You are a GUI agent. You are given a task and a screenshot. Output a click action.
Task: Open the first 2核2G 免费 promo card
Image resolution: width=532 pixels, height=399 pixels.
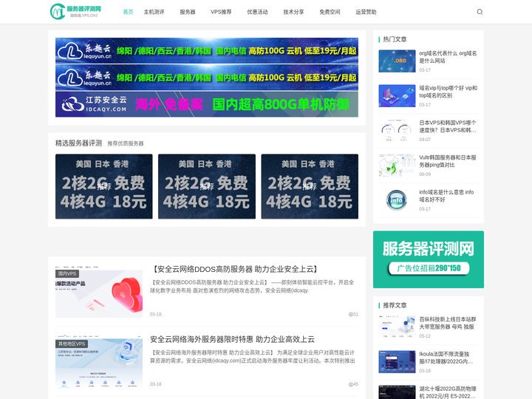[104, 186]
